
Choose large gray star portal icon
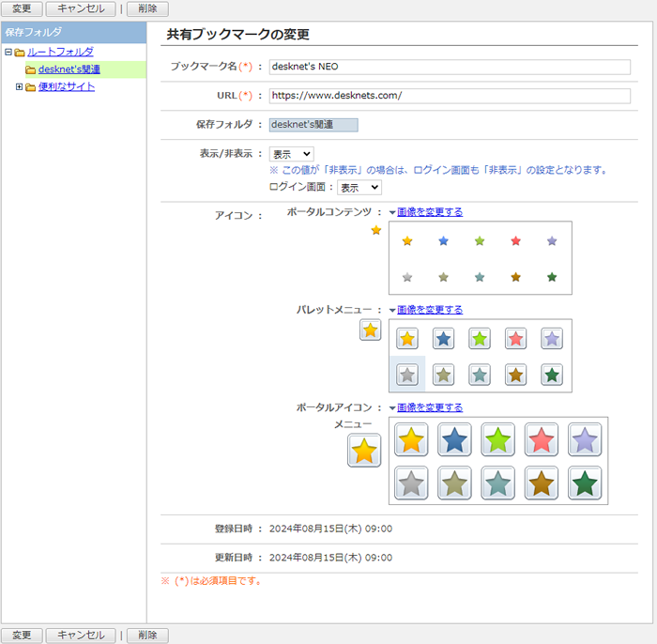pos(411,483)
